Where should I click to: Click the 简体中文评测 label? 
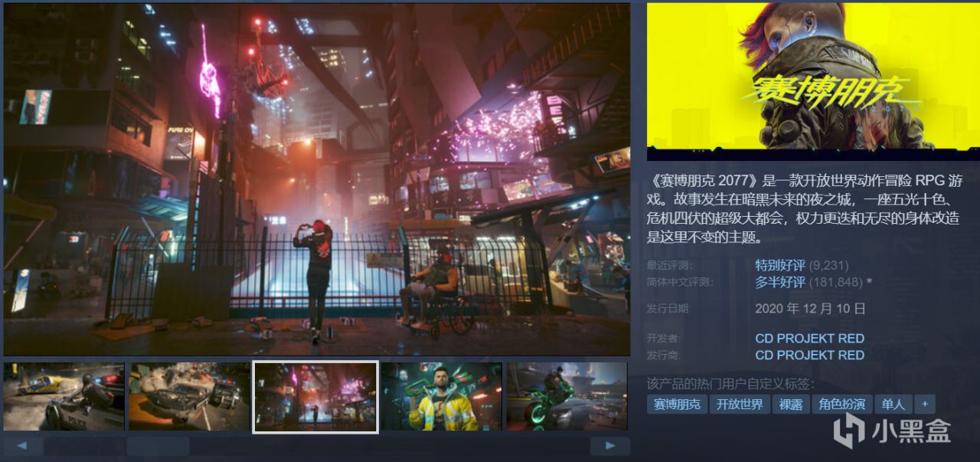point(679,282)
